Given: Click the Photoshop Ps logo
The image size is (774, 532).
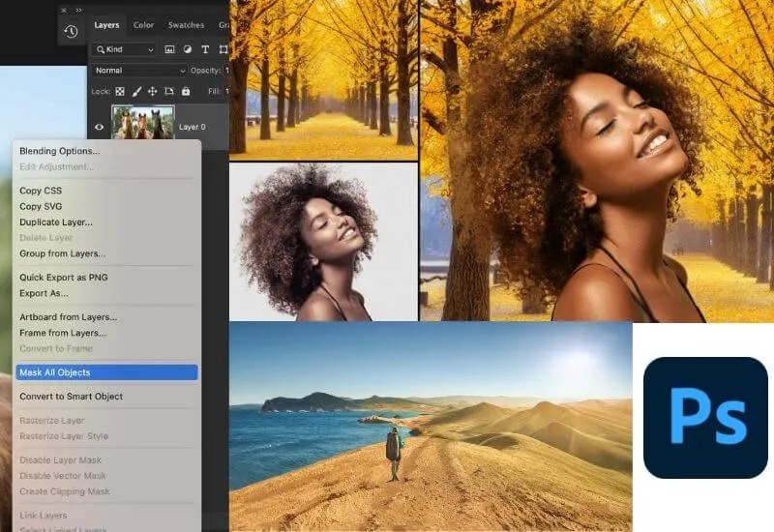Looking at the screenshot, I should click(x=706, y=418).
